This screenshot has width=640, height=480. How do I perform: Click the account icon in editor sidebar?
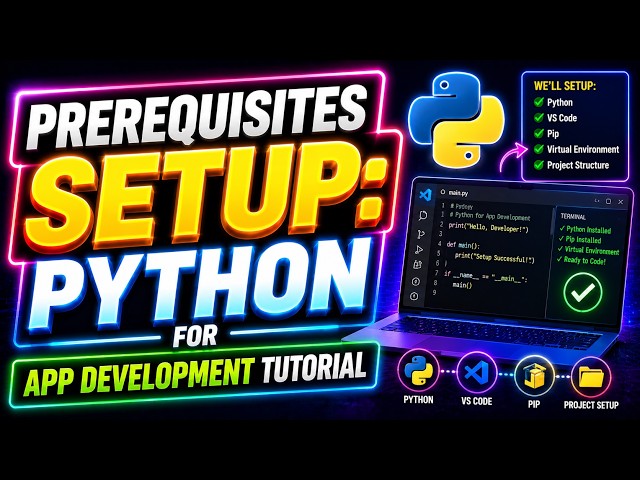point(416,281)
